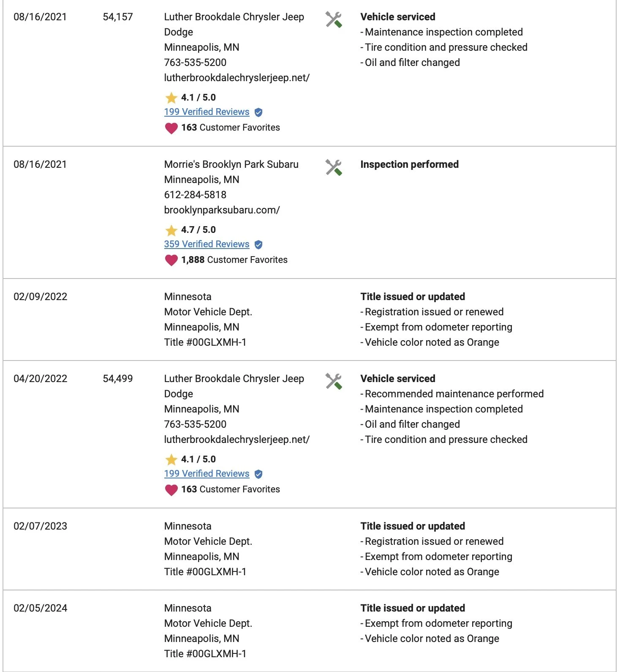The image size is (620, 672).
Task: Click the first lutherbrookdalechryslerjeep.net/ address
Action: (237, 78)
